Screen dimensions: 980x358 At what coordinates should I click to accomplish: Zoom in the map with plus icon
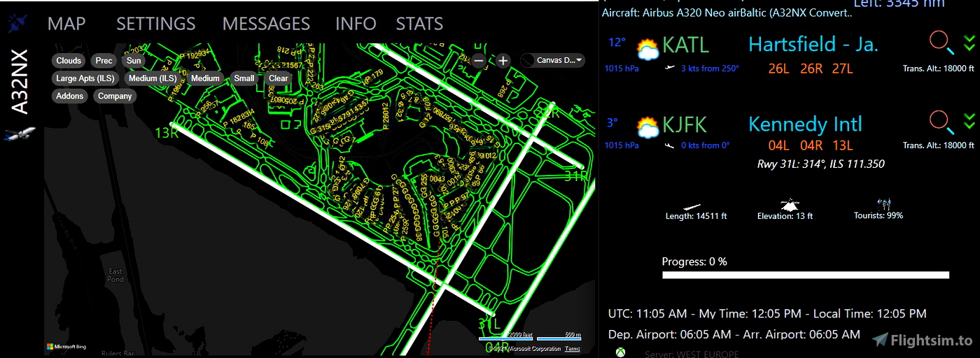[x=503, y=60]
